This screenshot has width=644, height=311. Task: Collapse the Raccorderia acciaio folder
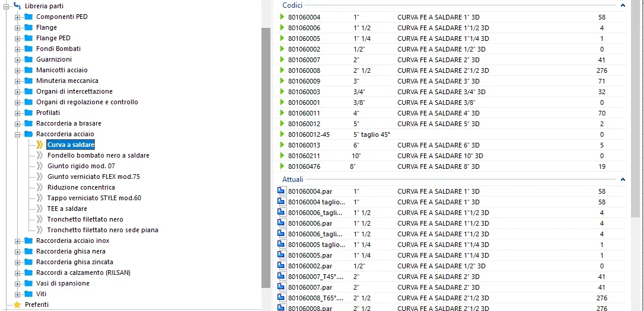(x=17, y=134)
